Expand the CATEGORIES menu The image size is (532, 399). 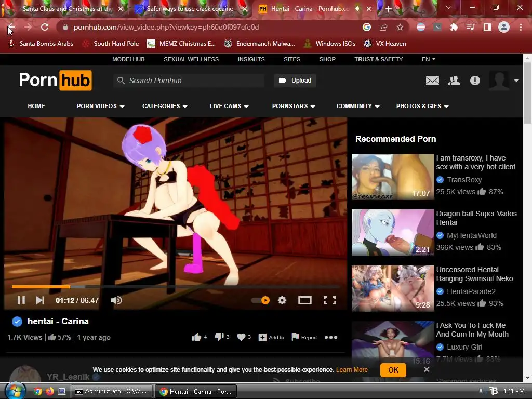(x=165, y=106)
